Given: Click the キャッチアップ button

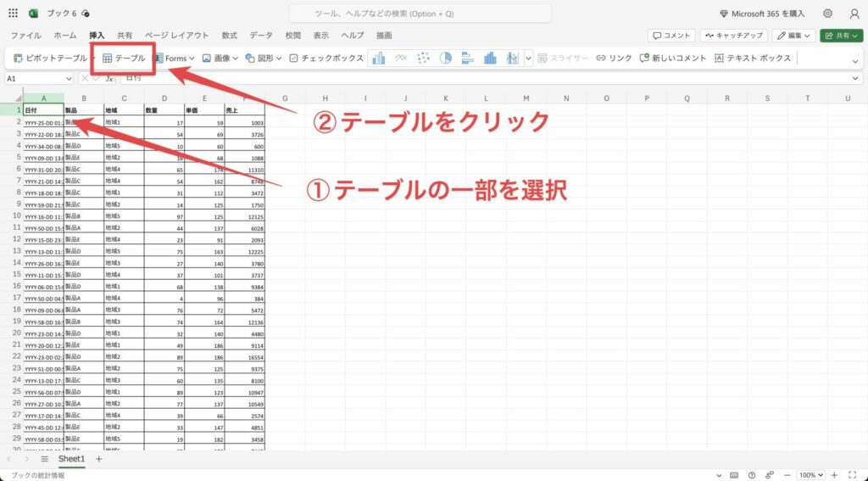Looking at the screenshot, I should [733, 36].
